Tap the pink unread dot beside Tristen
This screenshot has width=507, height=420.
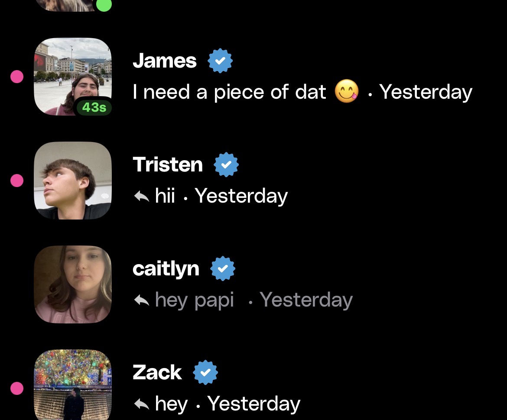coord(17,181)
